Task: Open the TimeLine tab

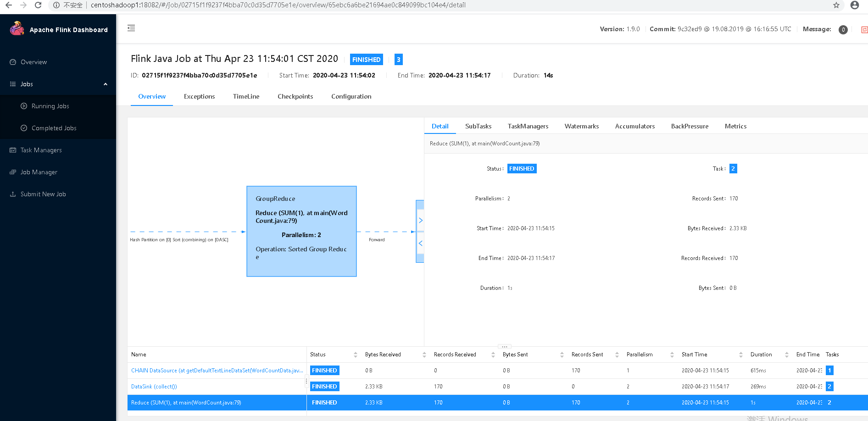Action: pyautogui.click(x=246, y=96)
